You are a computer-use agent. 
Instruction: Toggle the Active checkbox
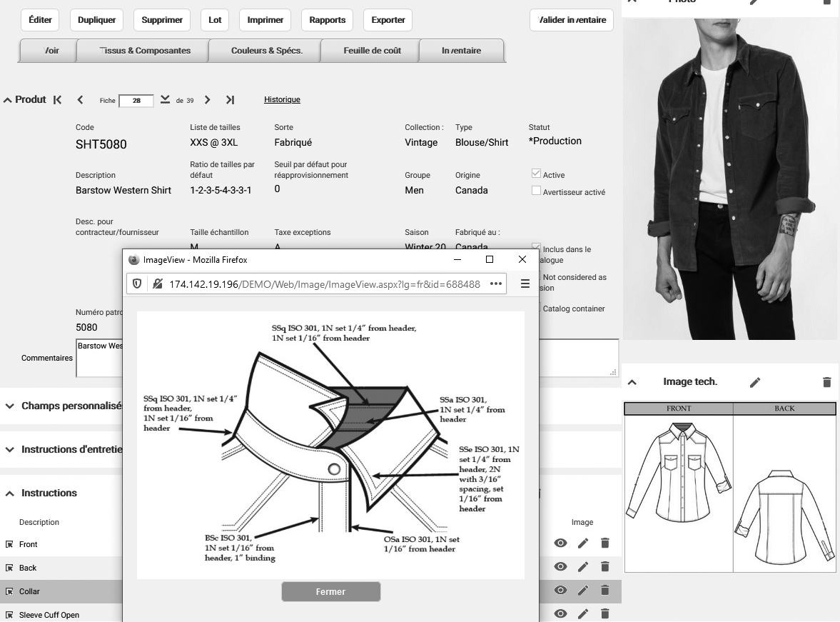point(537,174)
